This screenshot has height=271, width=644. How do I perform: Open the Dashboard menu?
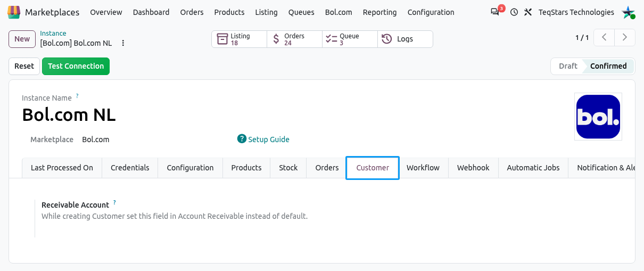coord(151,12)
